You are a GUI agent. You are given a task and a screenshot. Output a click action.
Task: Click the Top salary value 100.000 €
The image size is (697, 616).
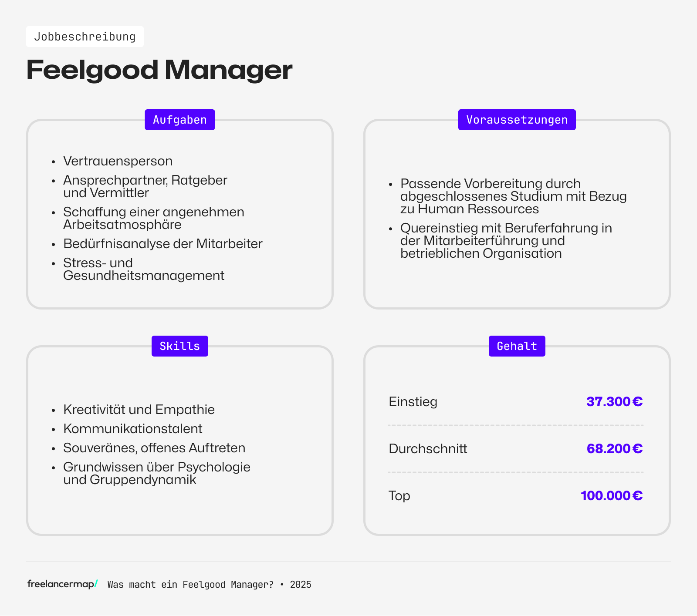pyautogui.click(x=611, y=495)
